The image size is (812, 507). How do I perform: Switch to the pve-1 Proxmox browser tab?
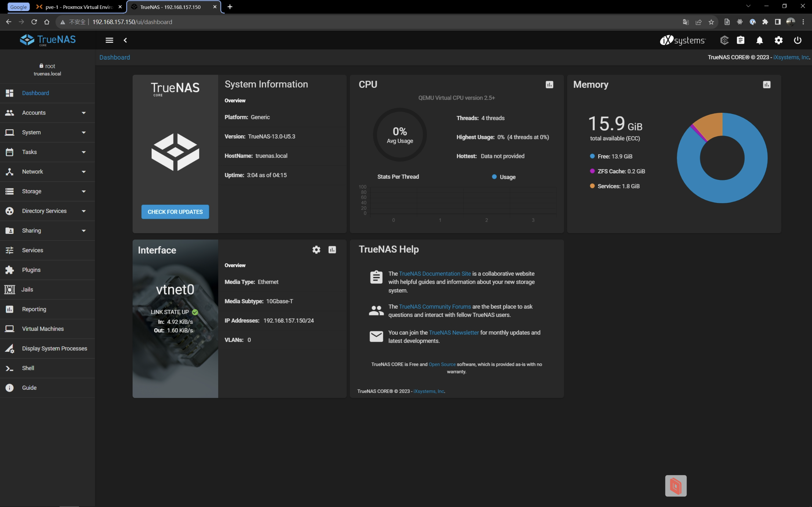point(79,7)
